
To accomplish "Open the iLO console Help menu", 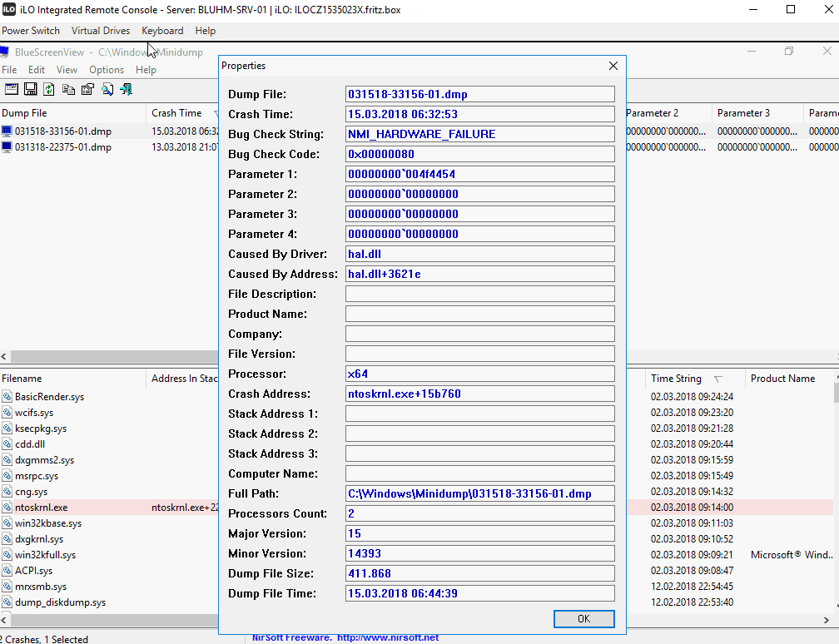I will (206, 31).
